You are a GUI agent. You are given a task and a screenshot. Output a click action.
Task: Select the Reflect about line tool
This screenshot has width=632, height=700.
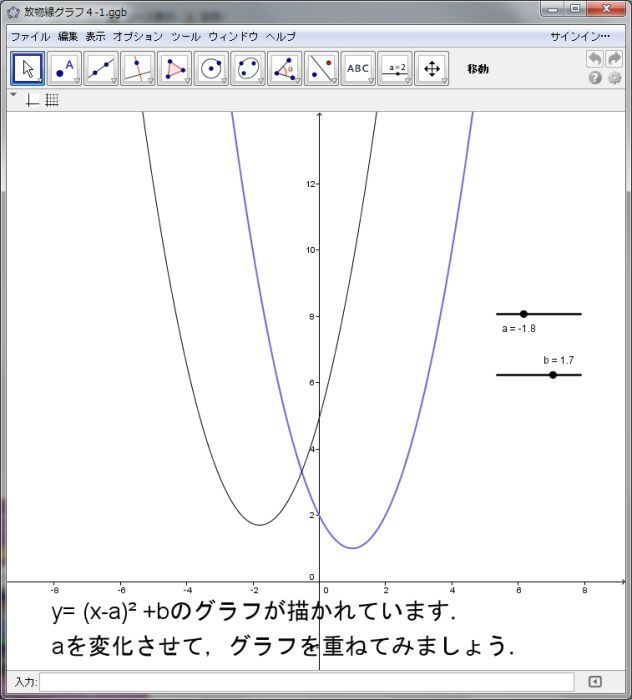point(321,69)
